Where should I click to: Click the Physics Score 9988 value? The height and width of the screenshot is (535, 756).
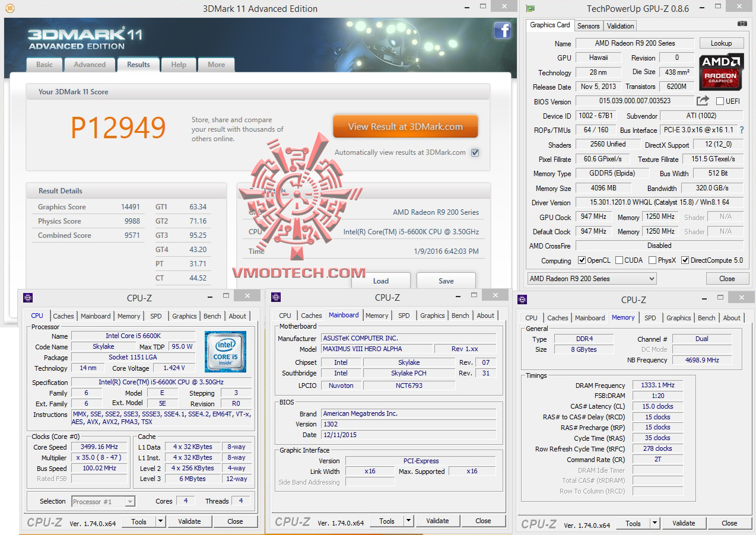coord(132,221)
